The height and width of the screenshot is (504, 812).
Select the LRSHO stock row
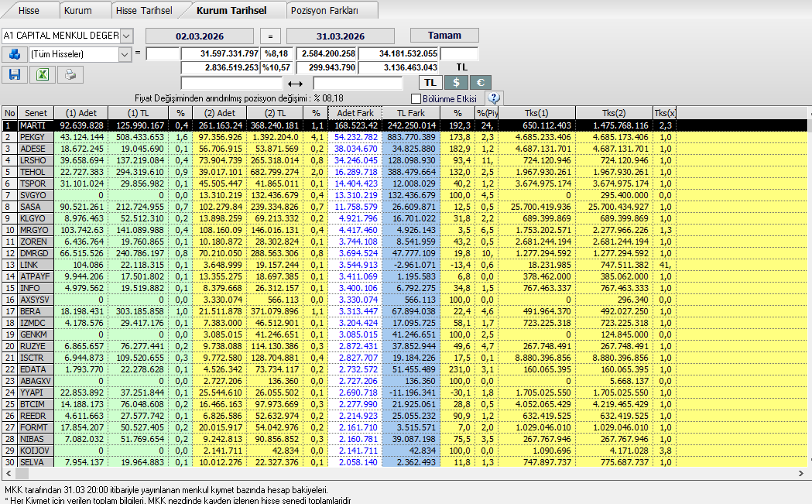404,160
